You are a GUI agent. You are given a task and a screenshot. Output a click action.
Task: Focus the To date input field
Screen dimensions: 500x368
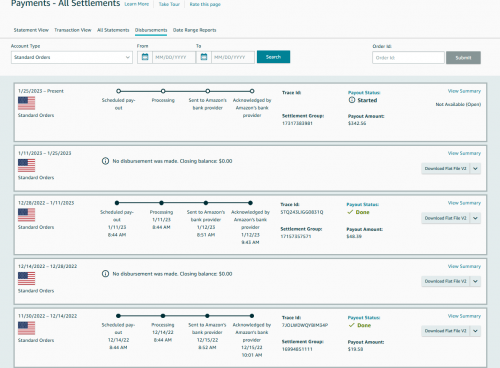(233, 57)
